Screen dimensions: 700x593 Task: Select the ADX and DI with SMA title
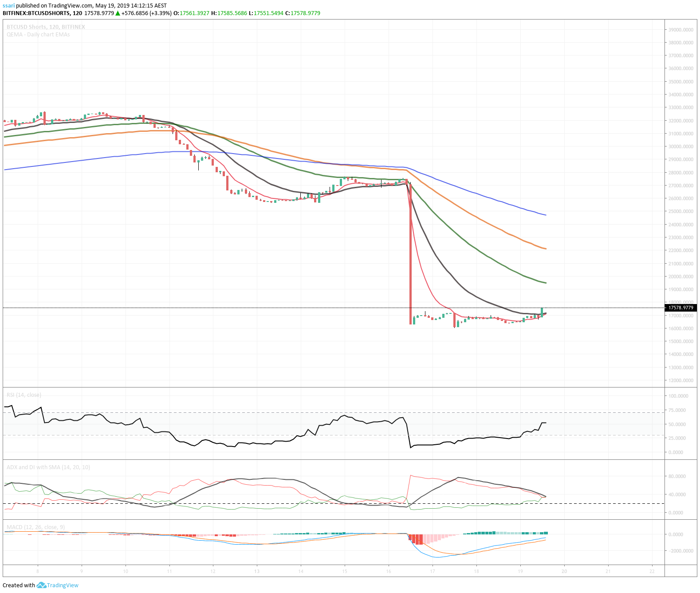[48, 467]
